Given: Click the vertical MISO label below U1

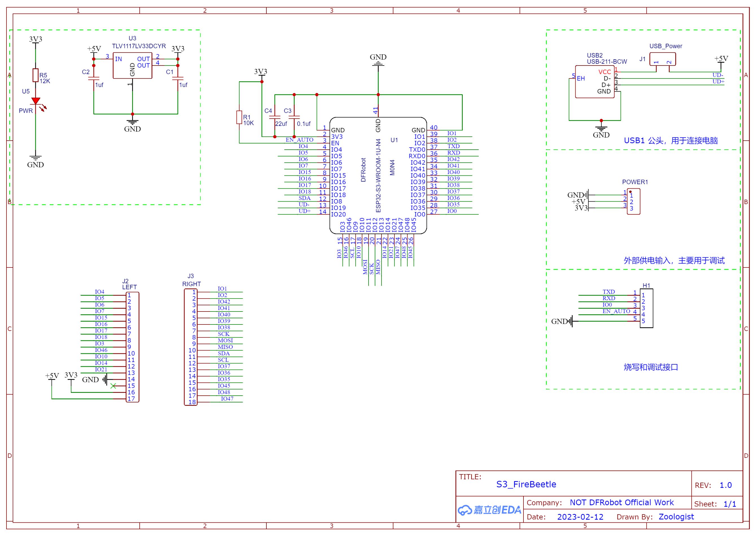Looking at the screenshot, I should click(378, 267).
